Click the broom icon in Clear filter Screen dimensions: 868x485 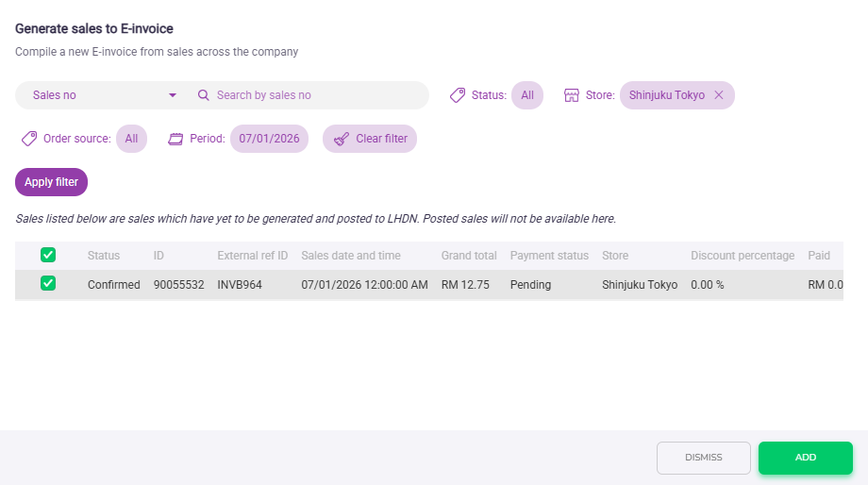click(x=341, y=139)
